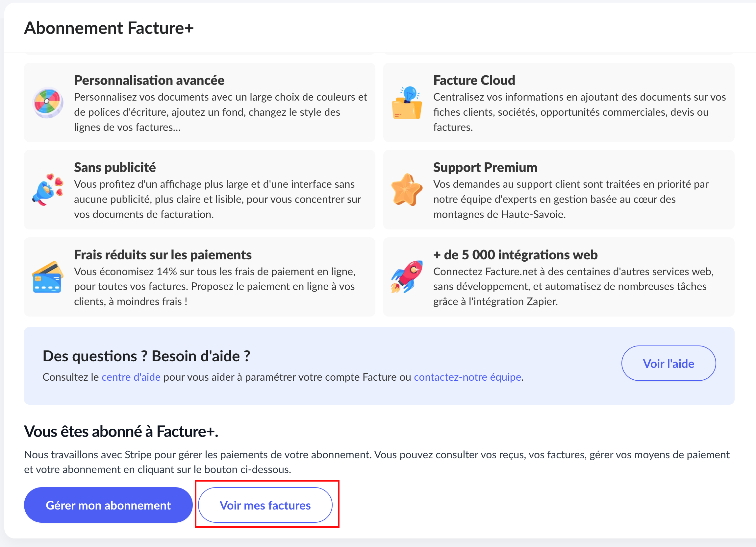The image size is (756, 547).
Task: Click the color wheel icon for Personnalisation avancée
Action: click(x=48, y=103)
